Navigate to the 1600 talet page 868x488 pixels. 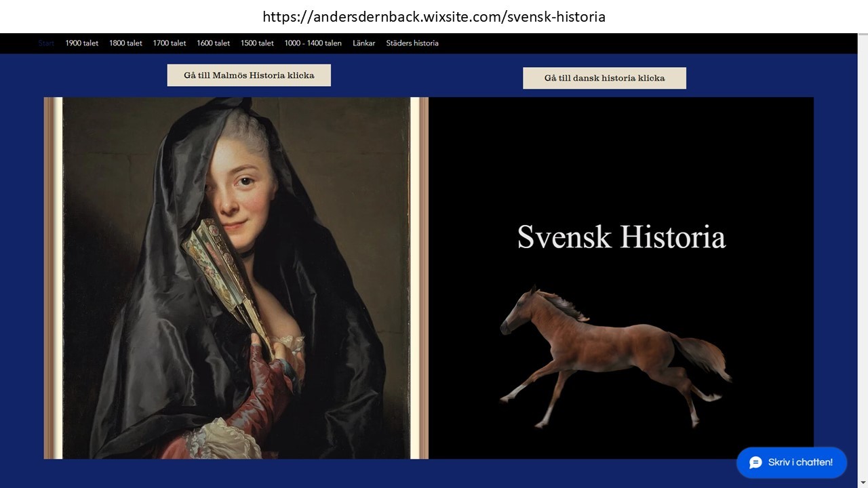tap(214, 43)
